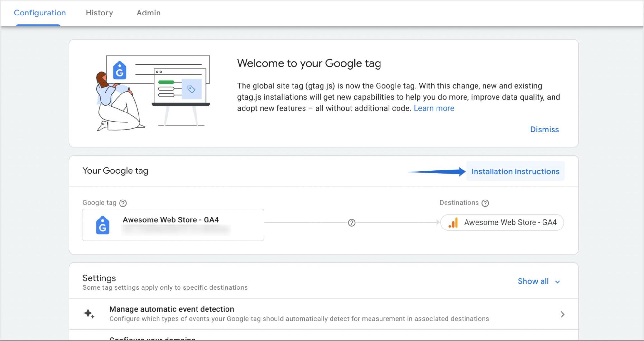Click the blue Google tag icon in tag card
The width and height of the screenshot is (644, 341).
click(102, 225)
